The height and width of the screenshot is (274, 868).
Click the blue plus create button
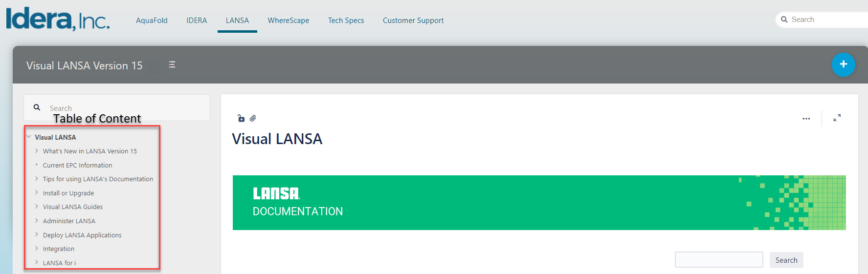[843, 64]
